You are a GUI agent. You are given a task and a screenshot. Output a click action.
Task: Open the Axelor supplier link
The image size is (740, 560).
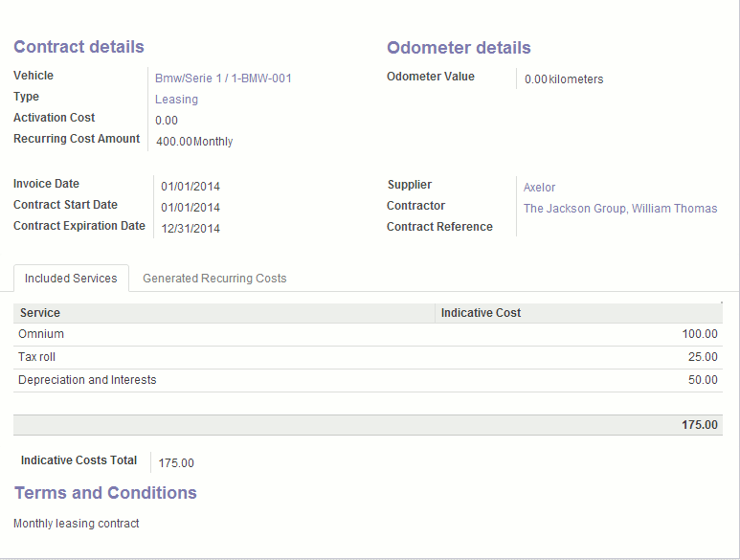[539, 187]
